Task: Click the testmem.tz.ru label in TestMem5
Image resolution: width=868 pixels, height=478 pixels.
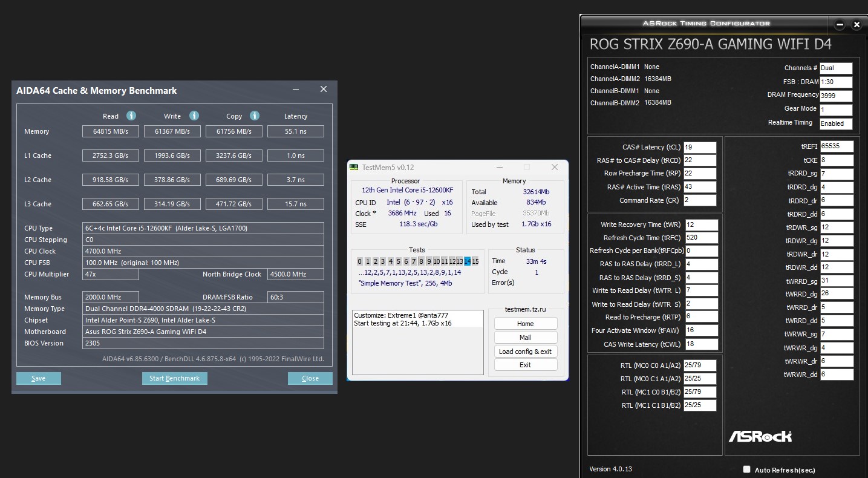Action: (x=526, y=310)
